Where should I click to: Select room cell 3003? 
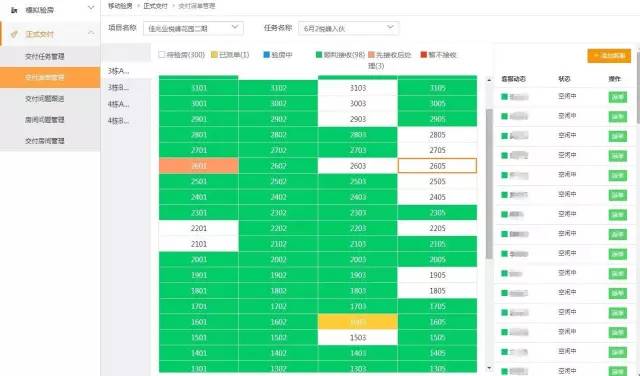point(358,103)
